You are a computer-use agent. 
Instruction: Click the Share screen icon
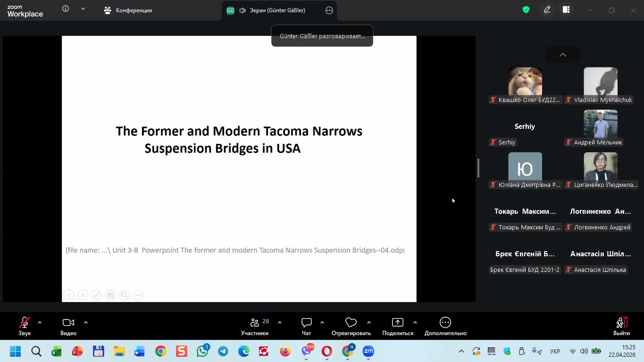pyautogui.click(x=397, y=327)
